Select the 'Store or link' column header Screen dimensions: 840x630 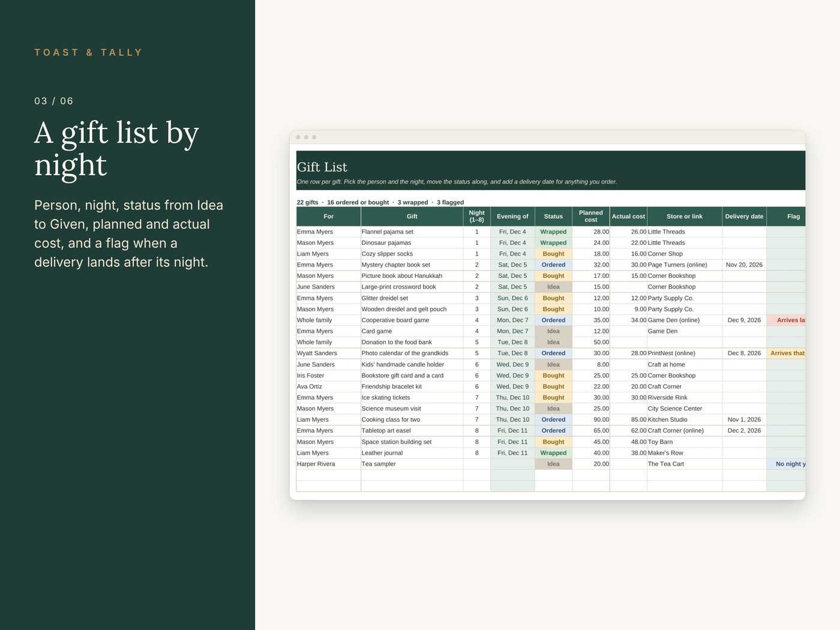point(685,217)
